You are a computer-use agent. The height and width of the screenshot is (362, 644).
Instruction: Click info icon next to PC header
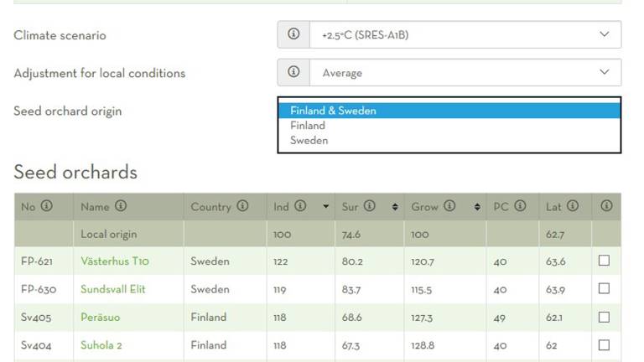tap(521, 205)
